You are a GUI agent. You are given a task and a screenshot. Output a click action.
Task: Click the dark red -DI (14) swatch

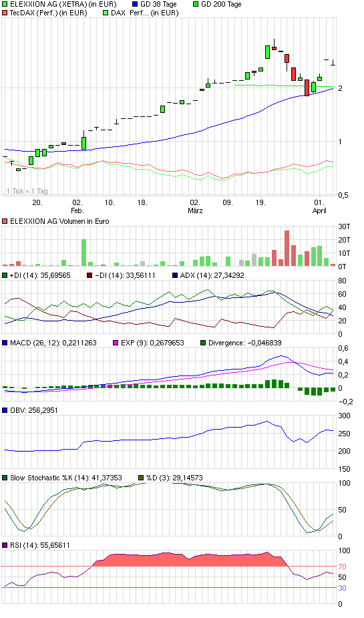[89, 275]
